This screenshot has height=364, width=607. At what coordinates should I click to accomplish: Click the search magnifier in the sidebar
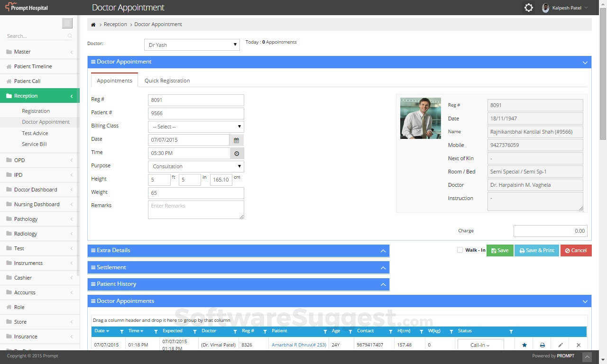[69, 36]
